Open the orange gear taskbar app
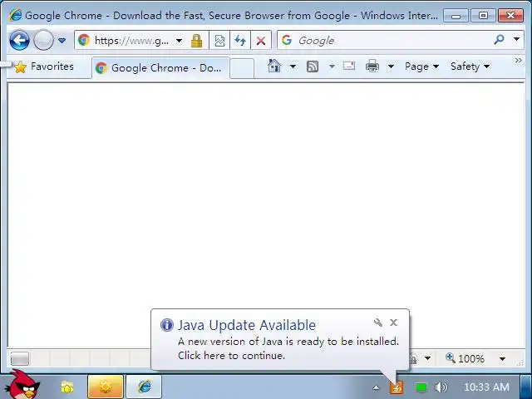 [106, 387]
